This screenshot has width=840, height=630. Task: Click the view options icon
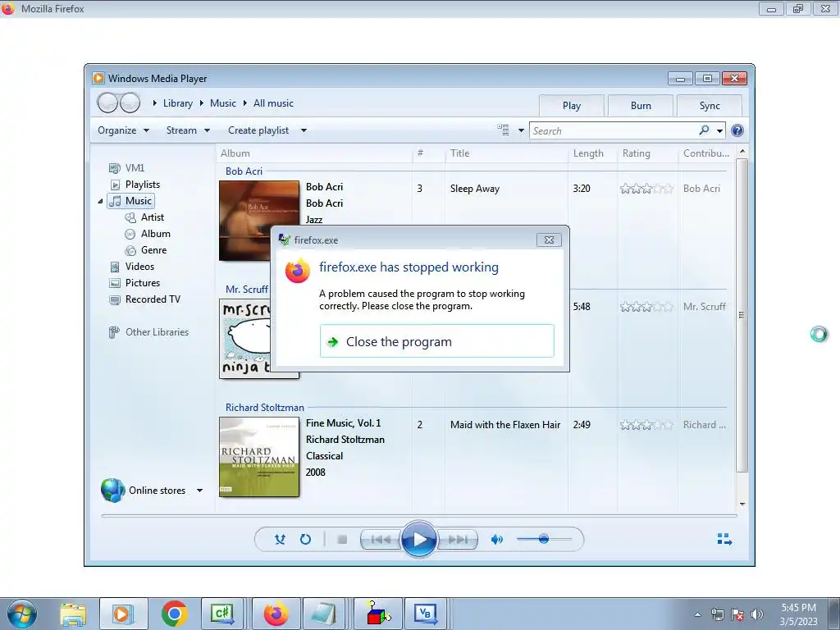pos(503,130)
